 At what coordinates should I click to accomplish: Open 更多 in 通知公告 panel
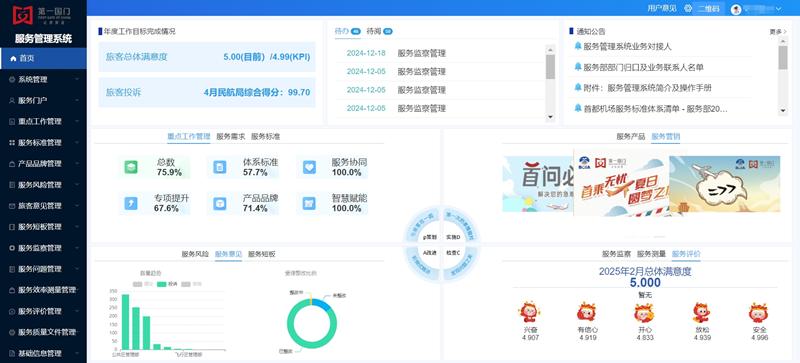(x=778, y=32)
